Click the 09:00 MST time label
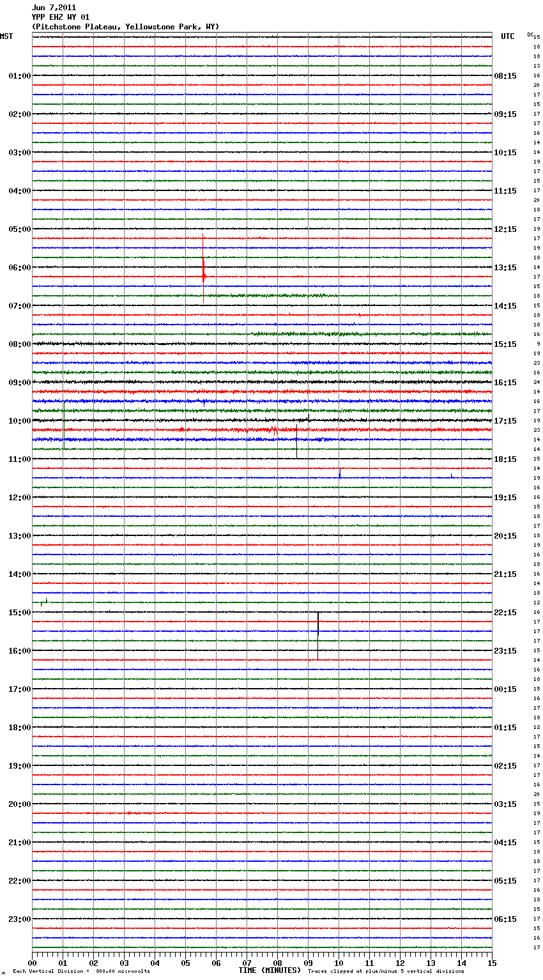 (20, 383)
